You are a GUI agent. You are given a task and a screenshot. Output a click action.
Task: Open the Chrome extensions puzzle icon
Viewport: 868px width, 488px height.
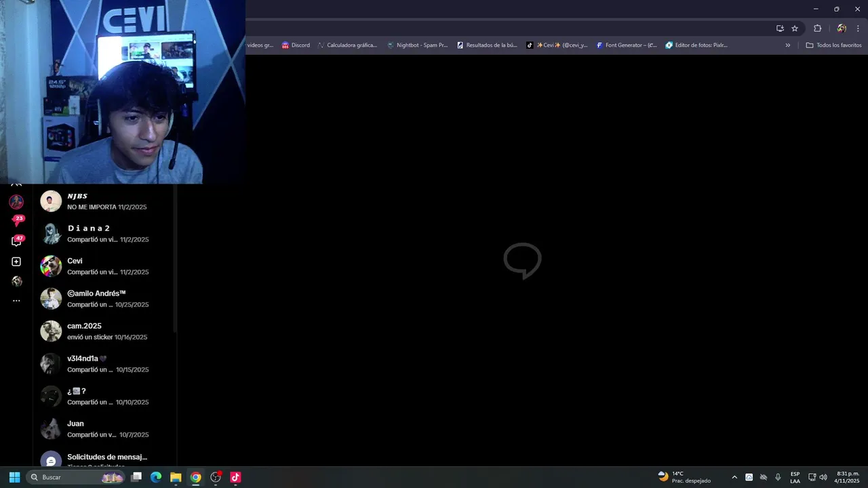pyautogui.click(x=817, y=28)
